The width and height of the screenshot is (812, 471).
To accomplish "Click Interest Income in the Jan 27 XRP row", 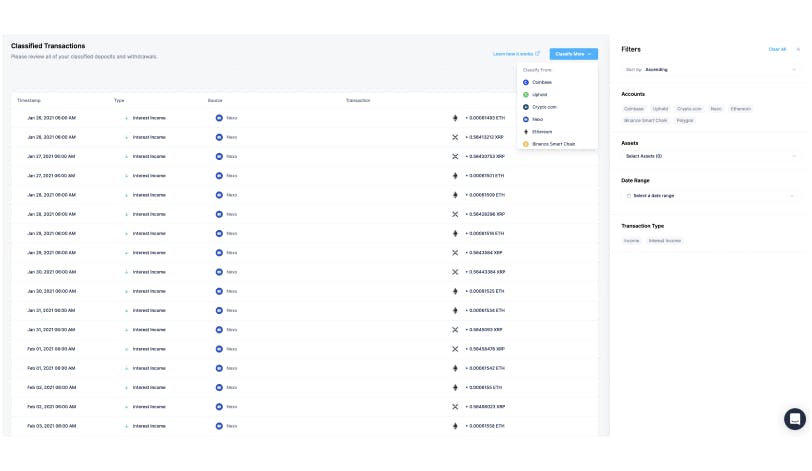I will (149, 156).
